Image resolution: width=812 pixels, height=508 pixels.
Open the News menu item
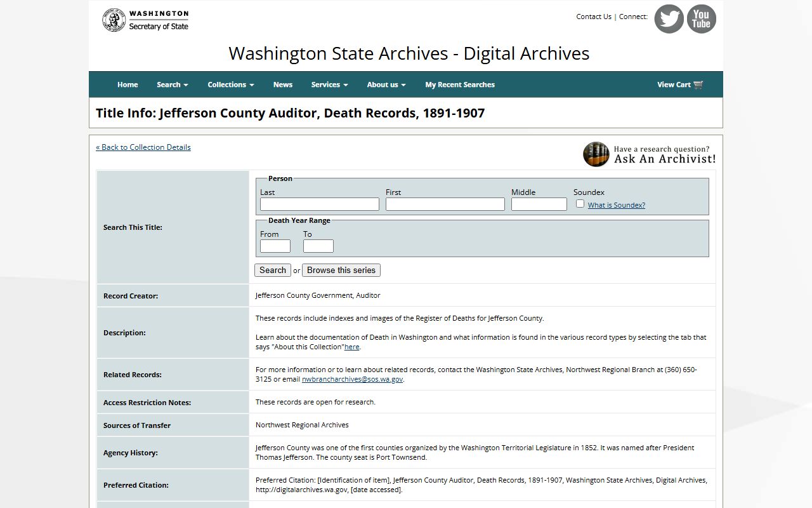[x=283, y=84]
